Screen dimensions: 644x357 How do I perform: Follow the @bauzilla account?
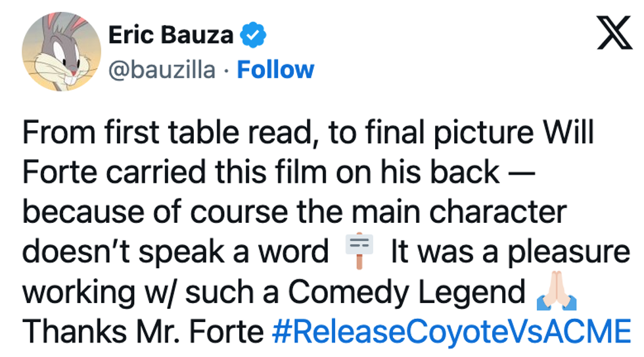pos(275,70)
